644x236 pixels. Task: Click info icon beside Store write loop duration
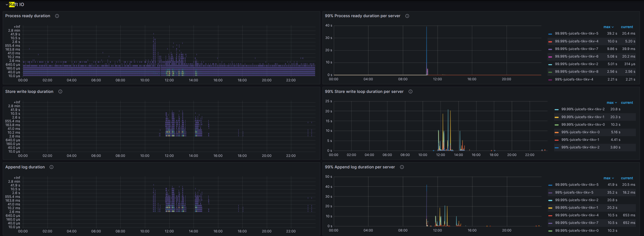(60, 92)
